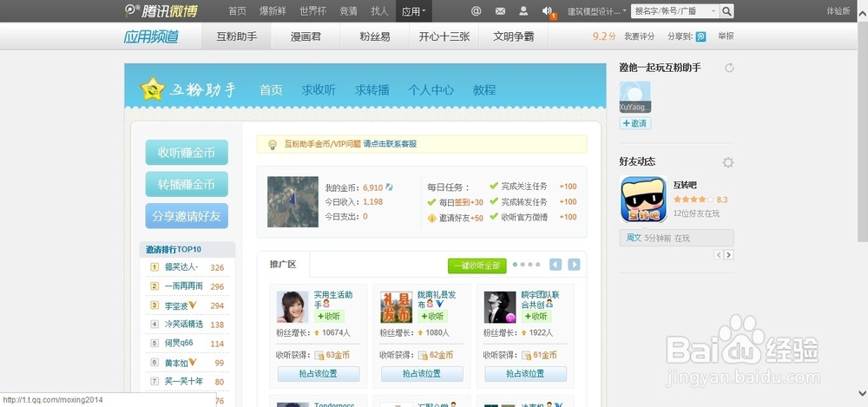Click the green 一键收听全部 button
868x407 pixels.
[477, 266]
